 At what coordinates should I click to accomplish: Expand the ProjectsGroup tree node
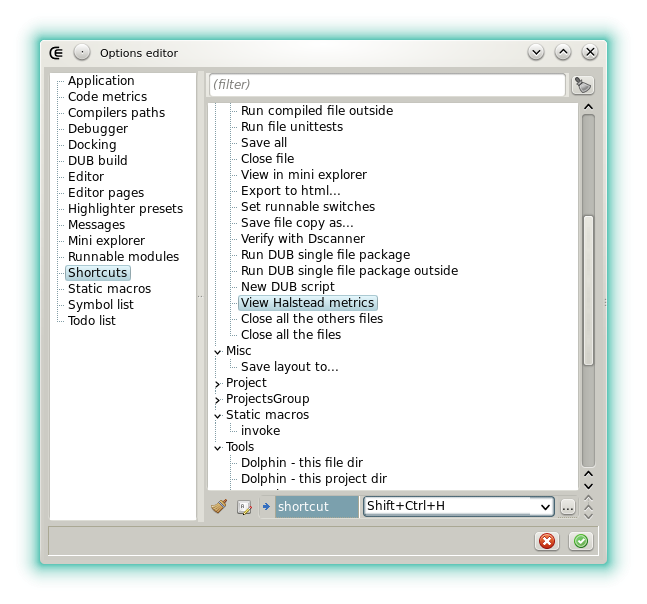[218, 399]
